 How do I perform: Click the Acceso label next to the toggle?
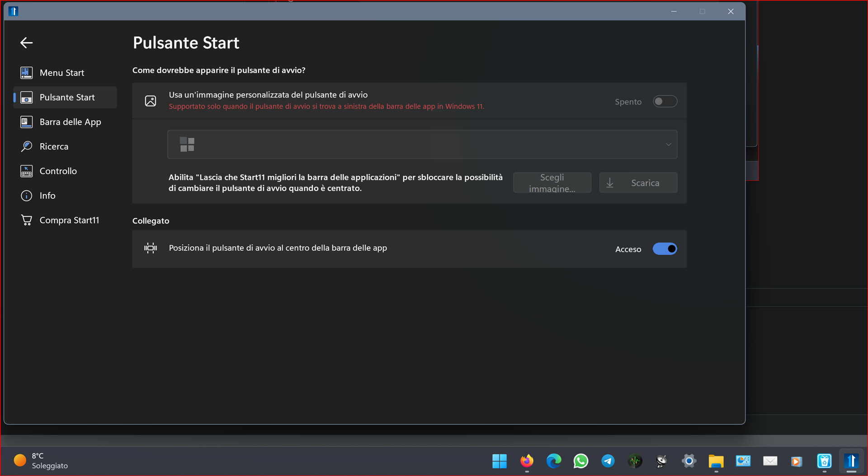pyautogui.click(x=628, y=249)
